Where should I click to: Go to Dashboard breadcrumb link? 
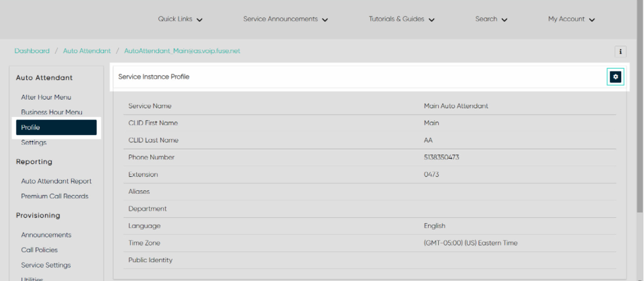click(32, 51)
